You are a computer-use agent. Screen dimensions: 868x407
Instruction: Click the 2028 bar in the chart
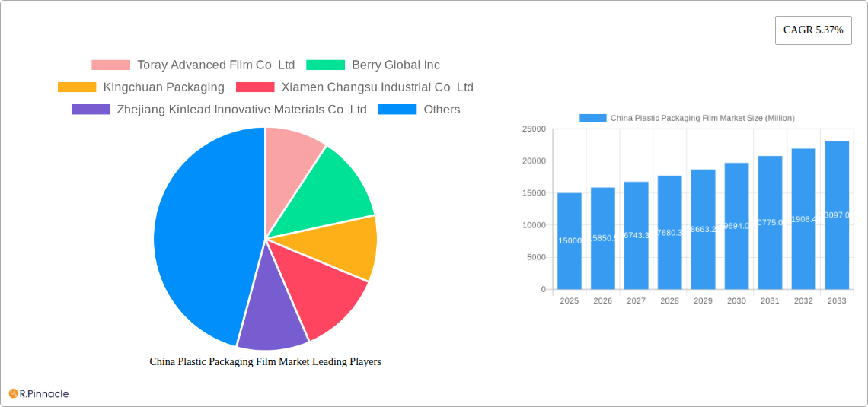[x=670, y=232]
